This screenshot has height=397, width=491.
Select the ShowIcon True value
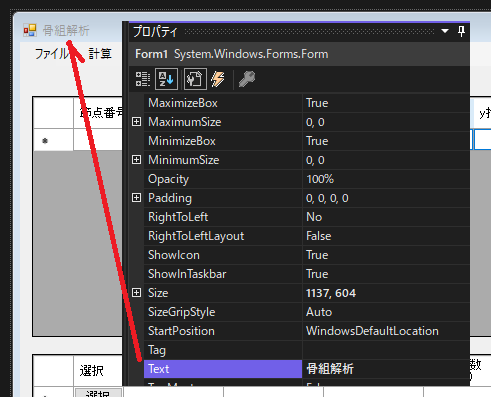point(386,255)
